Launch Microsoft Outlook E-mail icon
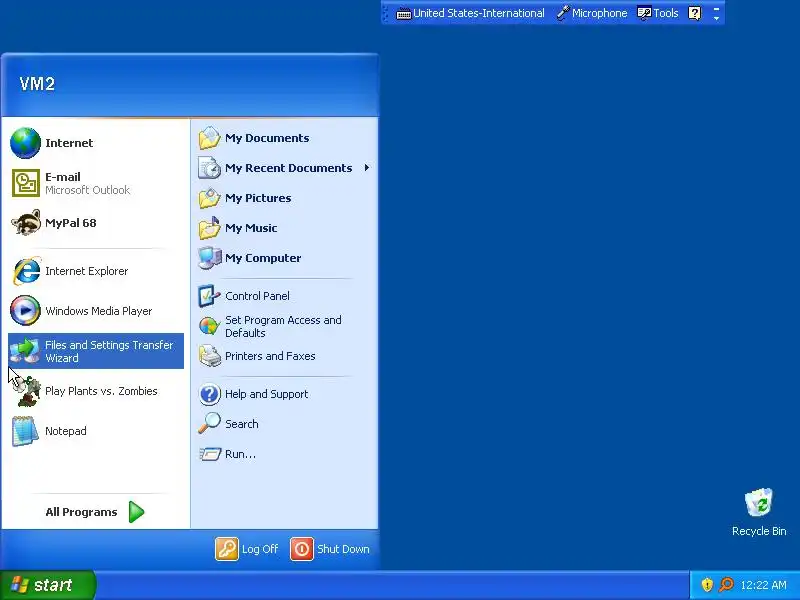 click(26, 183)
